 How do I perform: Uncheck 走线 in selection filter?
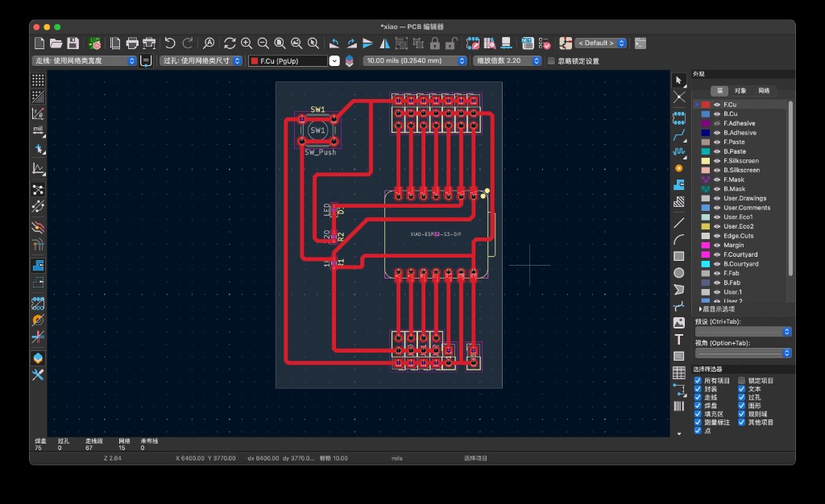point(698,397)
